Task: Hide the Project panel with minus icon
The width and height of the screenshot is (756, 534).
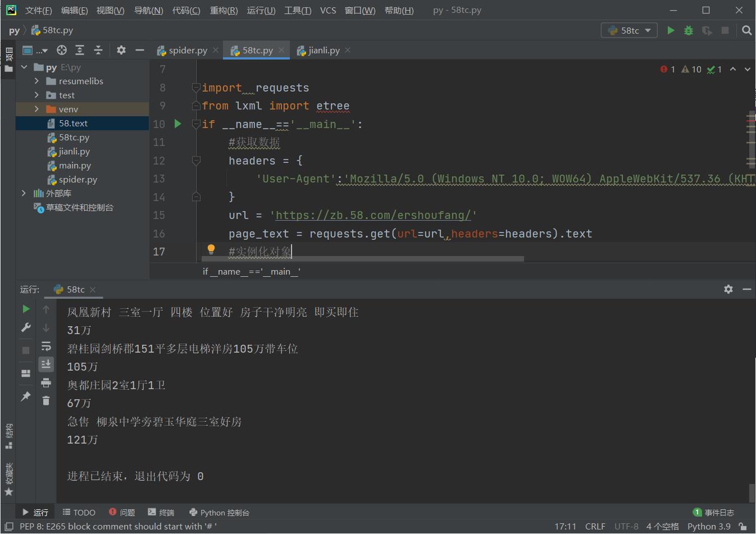Action: click(x=140, y=50)
